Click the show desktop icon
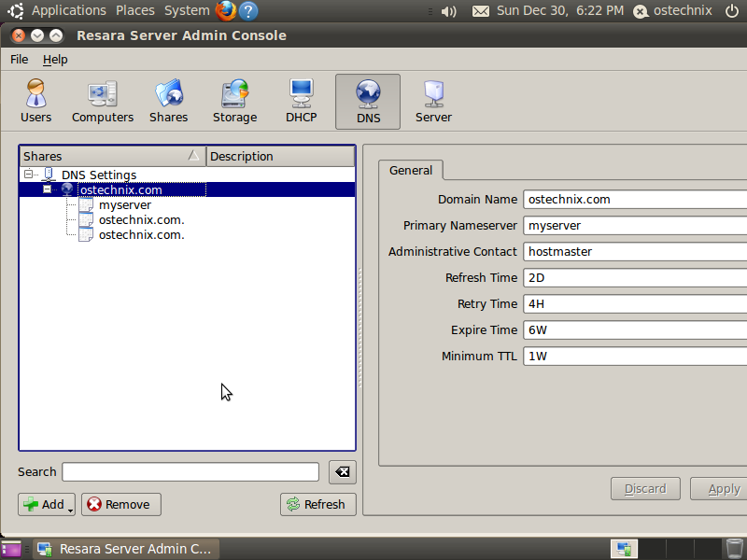This screenshot has height=560, width=747. 11,549
